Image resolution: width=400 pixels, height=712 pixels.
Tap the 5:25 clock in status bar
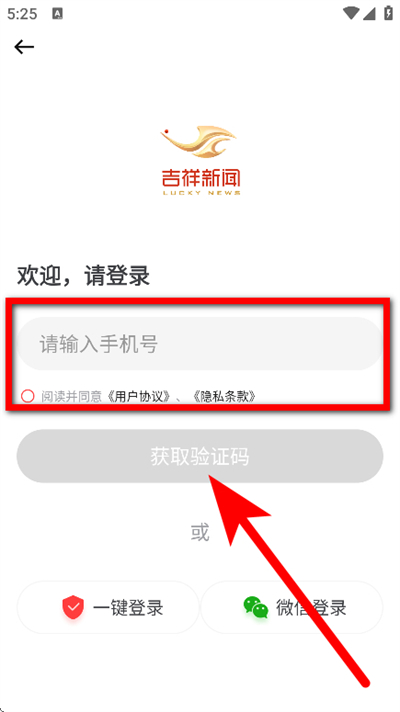22,14
